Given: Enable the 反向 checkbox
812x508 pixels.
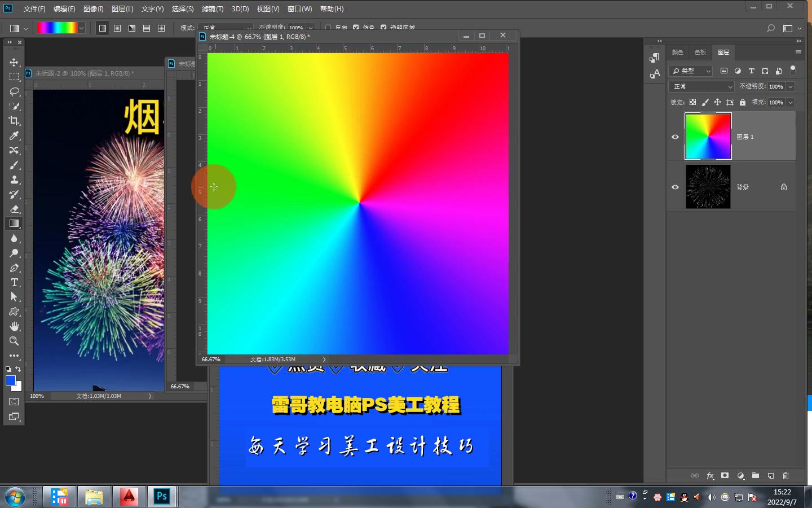Looking at the screenshot, I should 328,28.
